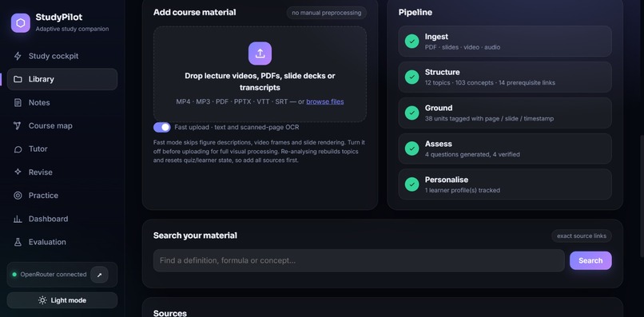644x317 pixels.
Task: Open Course map view
Action: 62,125
